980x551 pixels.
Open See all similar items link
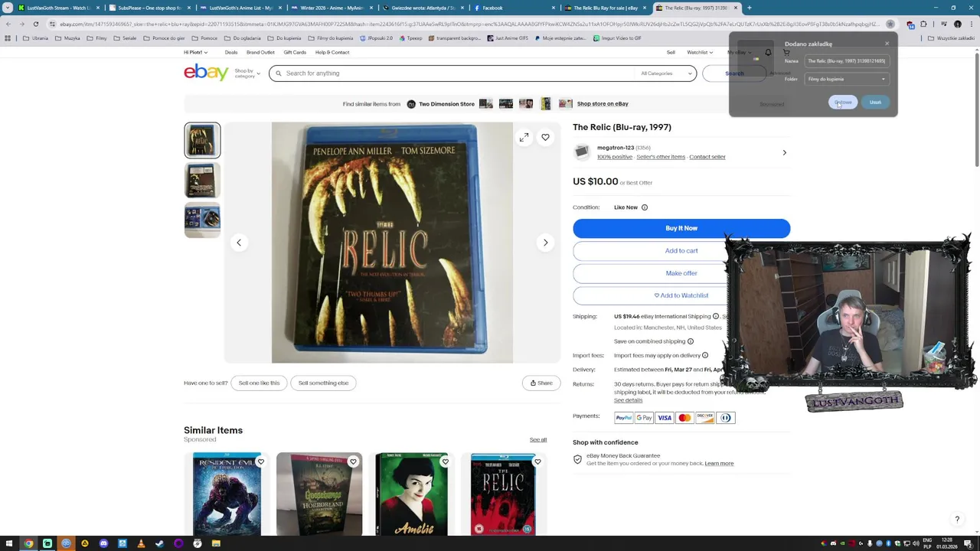pos(538,440)
